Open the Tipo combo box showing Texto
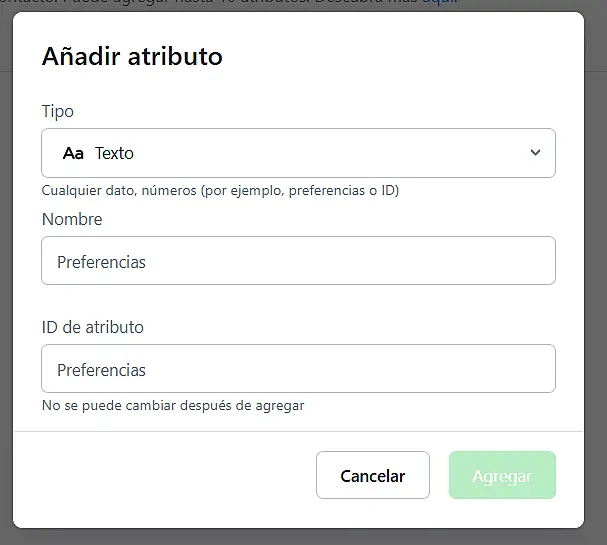 click(x=298, y=153)
